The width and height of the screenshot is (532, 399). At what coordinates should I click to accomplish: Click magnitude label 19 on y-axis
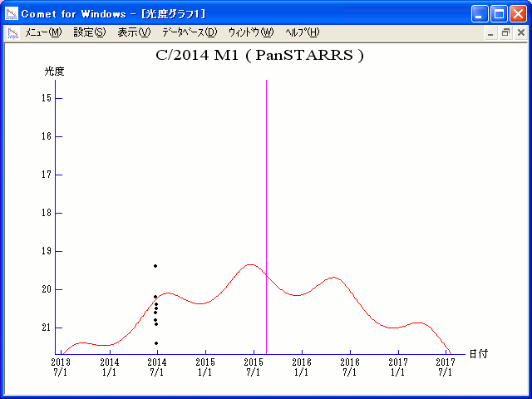tap(47, 251)
